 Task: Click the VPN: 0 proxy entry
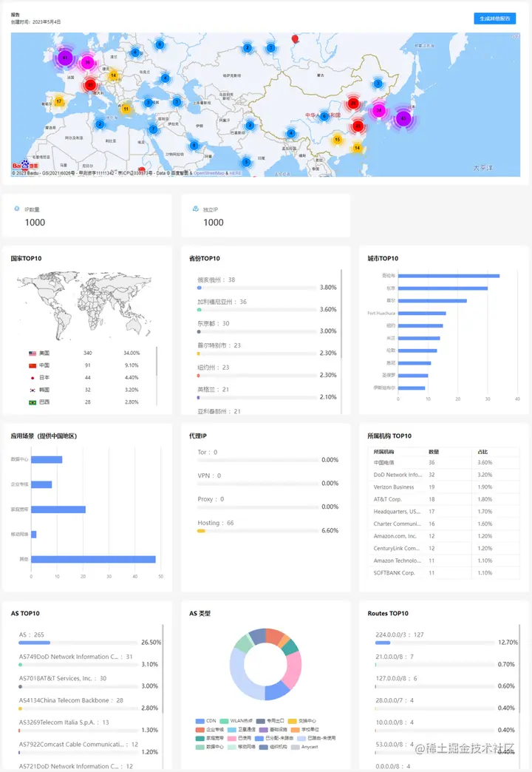click(x=209, y=475)
